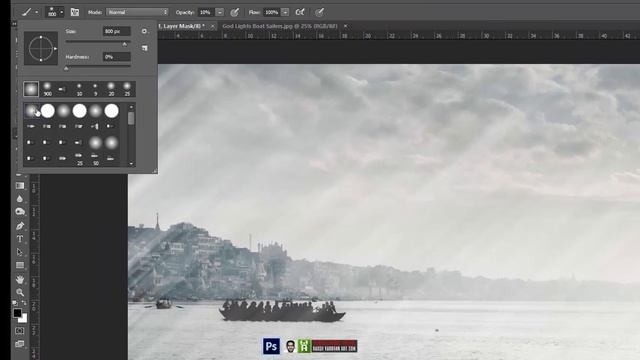Click the brush list scrollbar thumb
This screenshot has width=640, height=360.
131,118
